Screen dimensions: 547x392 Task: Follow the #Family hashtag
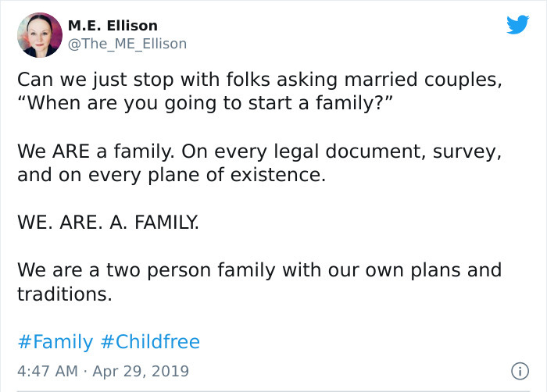(x=55, y=342)
